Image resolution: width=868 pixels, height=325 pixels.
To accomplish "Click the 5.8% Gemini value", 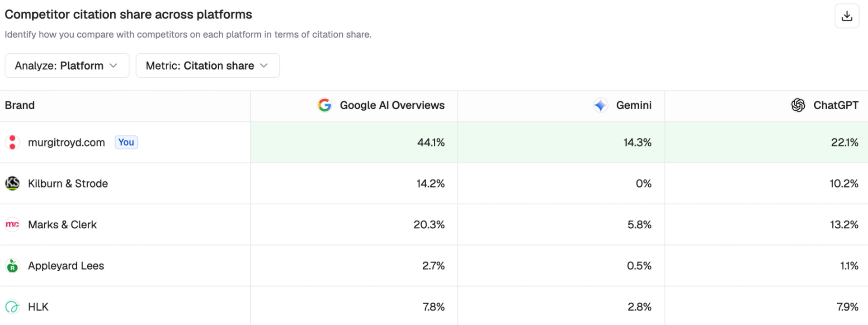I will point(640,225).
